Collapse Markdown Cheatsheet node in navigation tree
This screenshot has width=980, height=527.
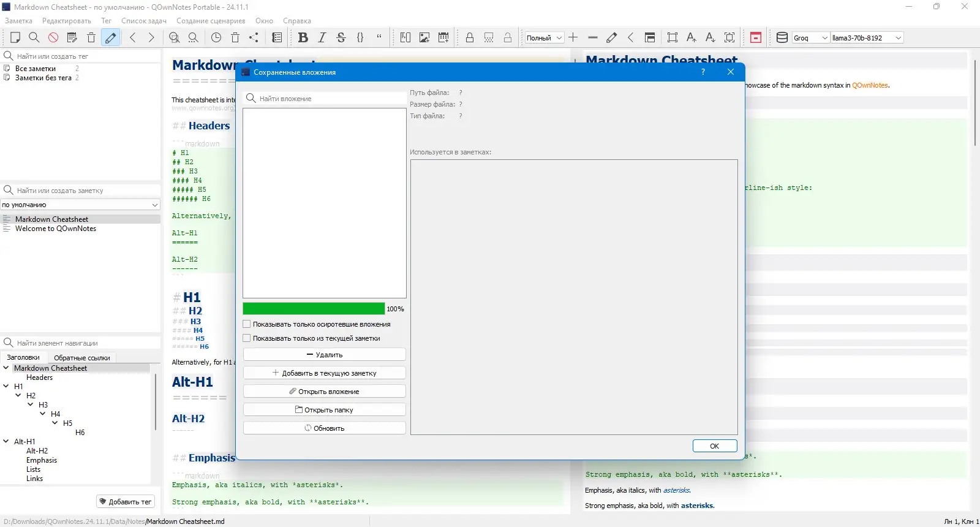pyautogui.click(x=6, y=368)
